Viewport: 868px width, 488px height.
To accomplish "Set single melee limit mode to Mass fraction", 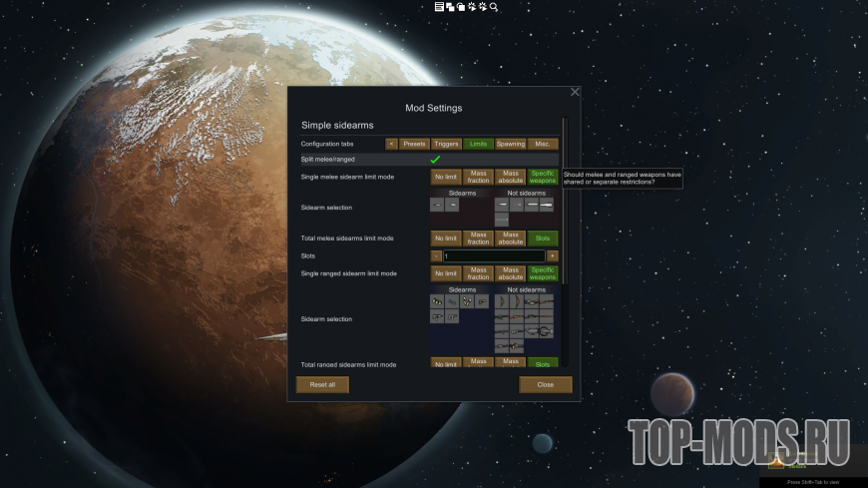I will pos(478,177).
